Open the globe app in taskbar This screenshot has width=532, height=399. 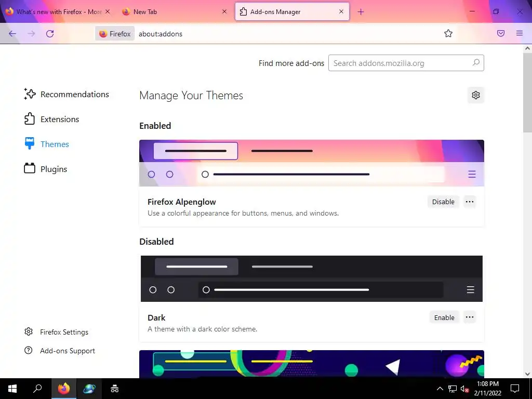[89, 389]
